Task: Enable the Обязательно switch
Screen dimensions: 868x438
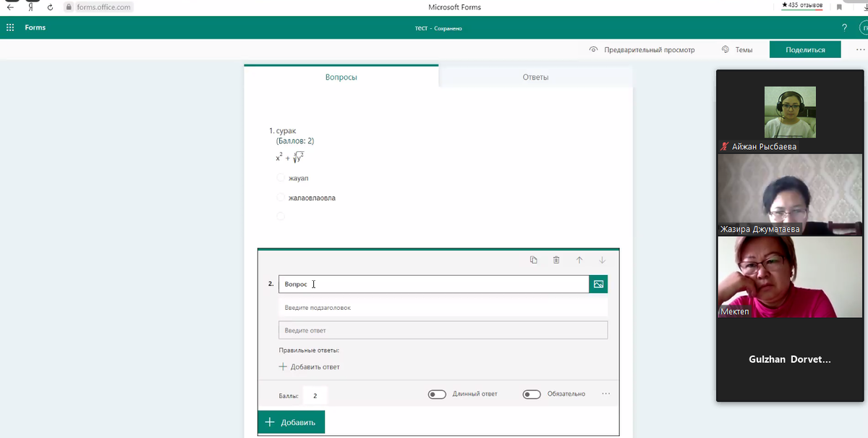Action: pos(532,395)
